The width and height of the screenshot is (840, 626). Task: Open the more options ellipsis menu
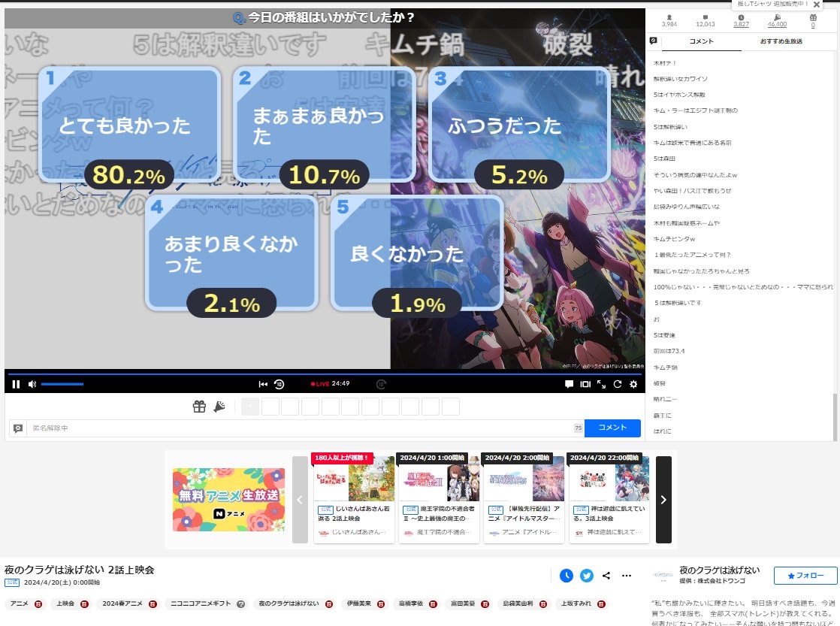tap(626, 576)
